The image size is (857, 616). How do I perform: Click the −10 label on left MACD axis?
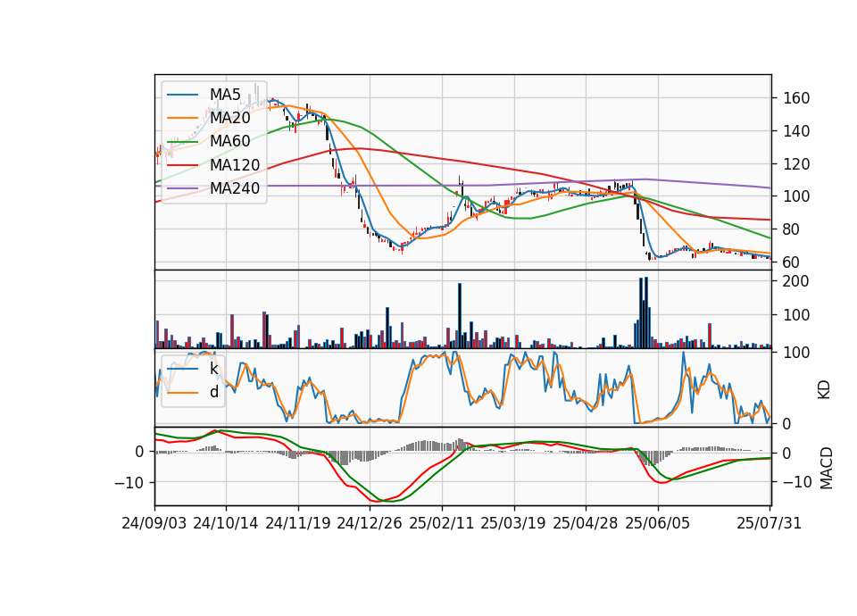(x=129, y=483)
